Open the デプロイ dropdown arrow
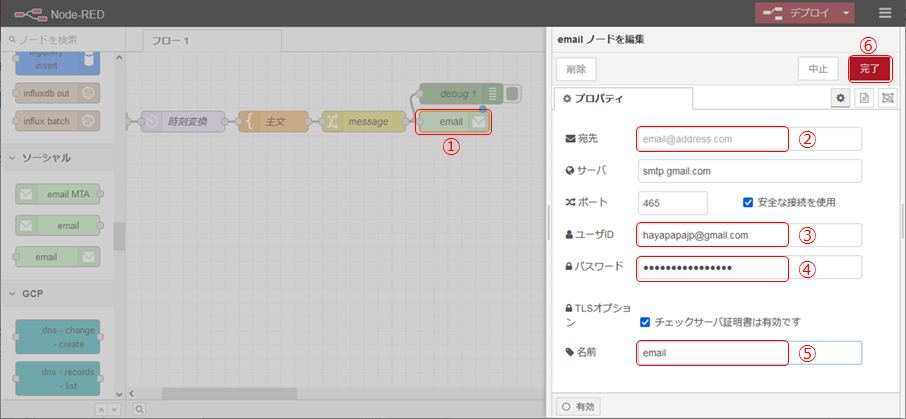Viewport: 906px width, 419px height. click(x=848, y=13)
